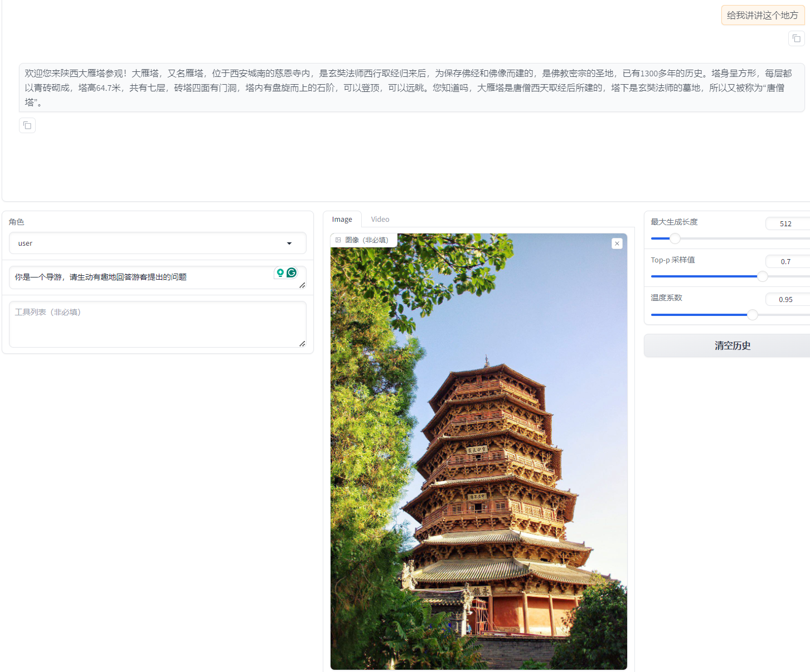Click the 工具列表 tools list text area
810x672 pixels.
pos(158,324)
